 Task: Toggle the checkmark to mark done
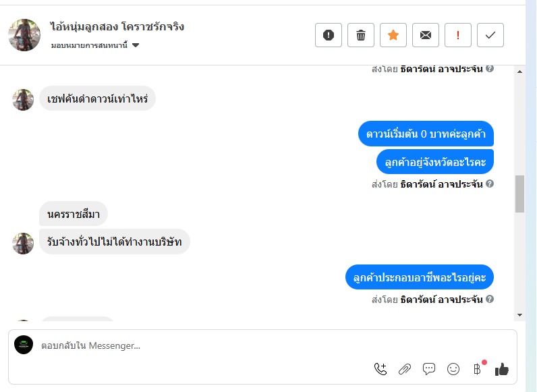coord(490,35)
